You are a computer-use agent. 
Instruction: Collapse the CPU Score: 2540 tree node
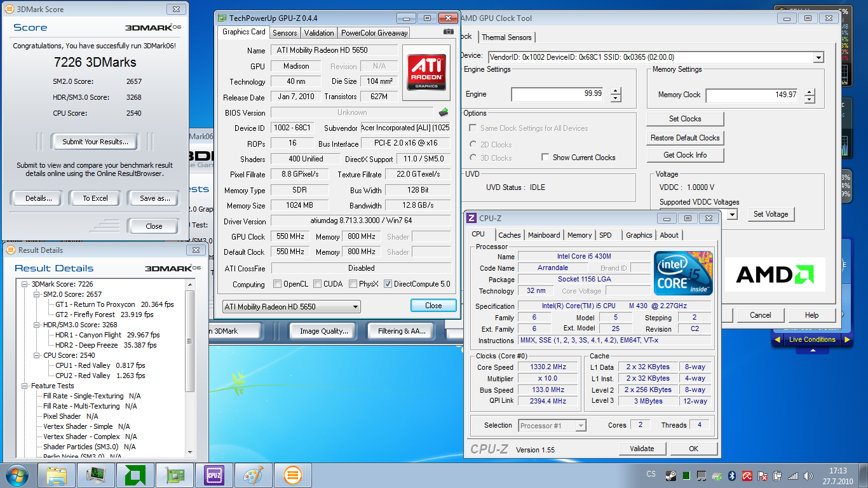[x=37, y=355]
